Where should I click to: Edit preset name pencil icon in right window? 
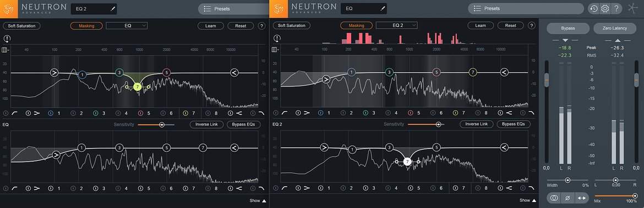point(383,9)
